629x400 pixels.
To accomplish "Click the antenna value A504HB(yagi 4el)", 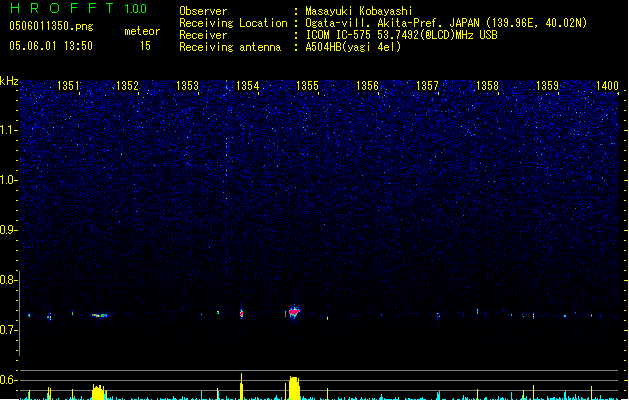I will click(x=353, y=47).
